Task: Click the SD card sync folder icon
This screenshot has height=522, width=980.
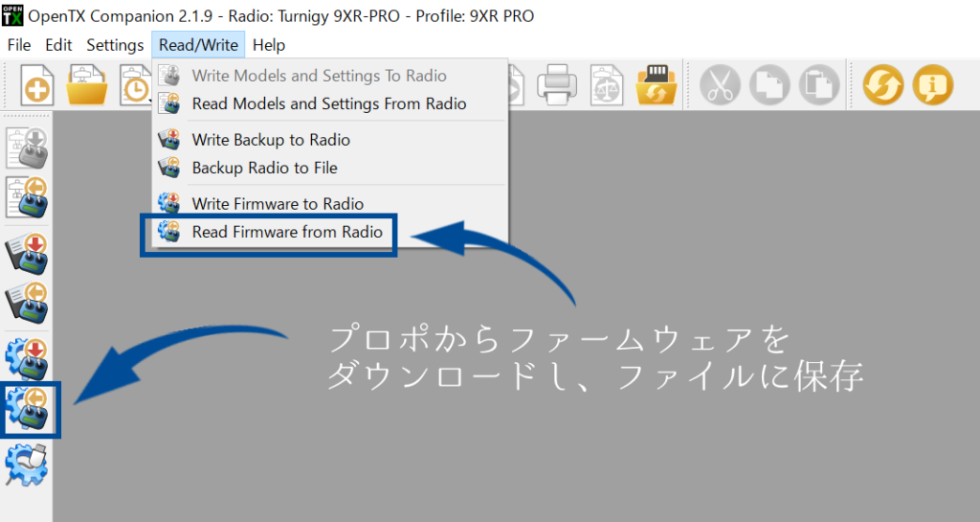Action: tap(657, 84)
